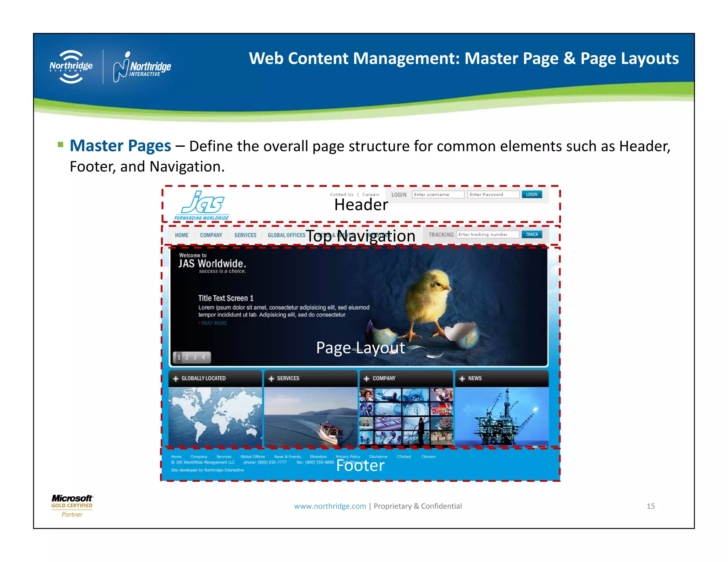Select COMPANY in top navigation
Viewport: 728px width, 562px height.
211,235
